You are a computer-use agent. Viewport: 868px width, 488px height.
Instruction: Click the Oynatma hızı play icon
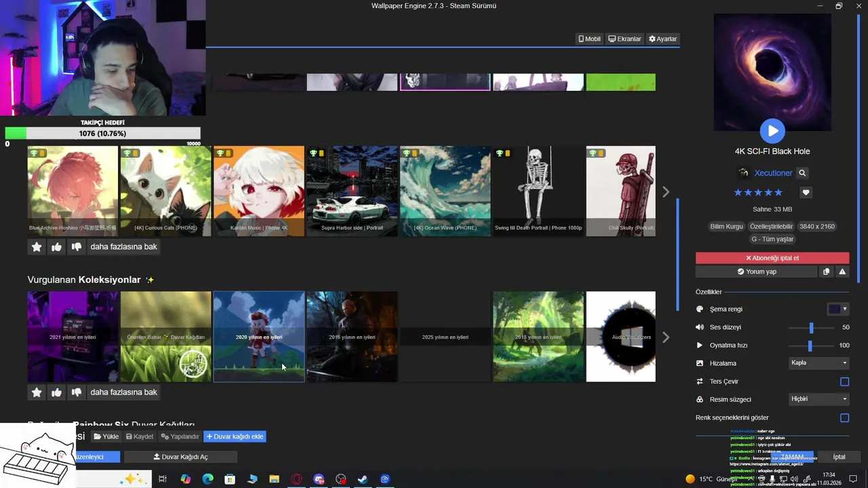coord(700,345)
